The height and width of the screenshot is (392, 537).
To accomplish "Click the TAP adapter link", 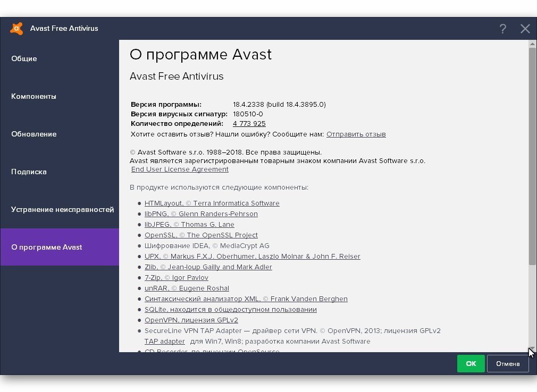I will (164, 341).
